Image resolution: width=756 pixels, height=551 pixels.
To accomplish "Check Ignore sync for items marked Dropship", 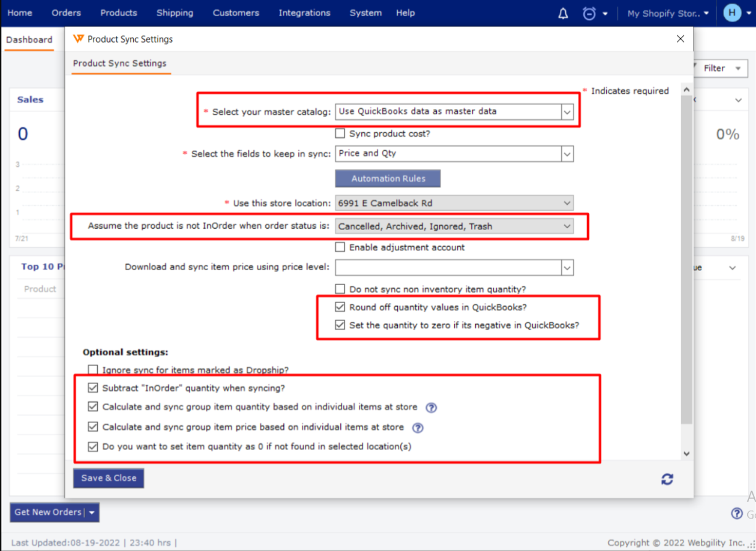I will pos(93,370).
